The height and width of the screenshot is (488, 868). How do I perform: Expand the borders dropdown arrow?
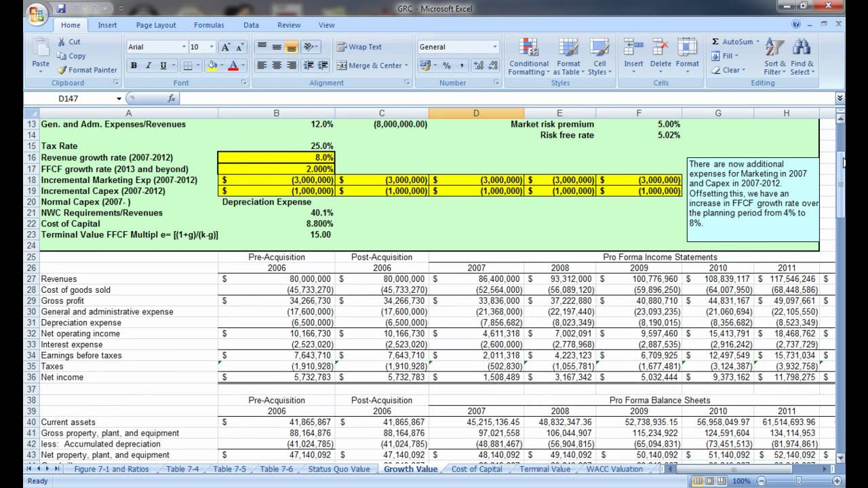click(198, 66)
